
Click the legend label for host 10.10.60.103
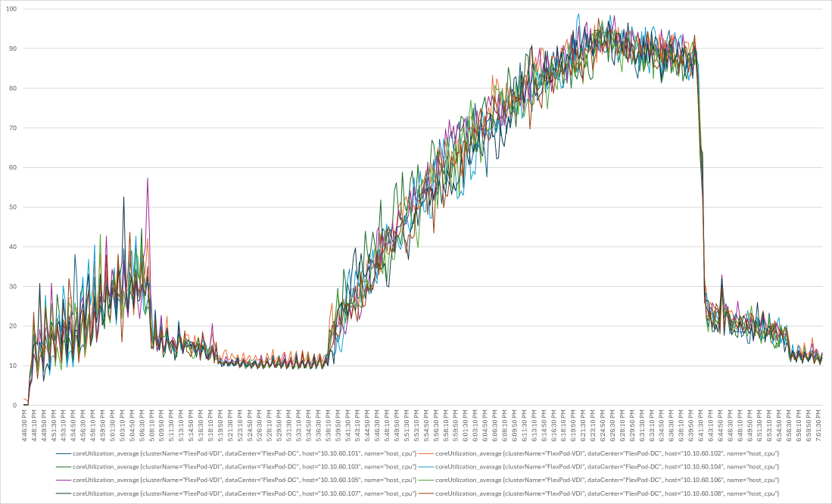pos(244,467)
